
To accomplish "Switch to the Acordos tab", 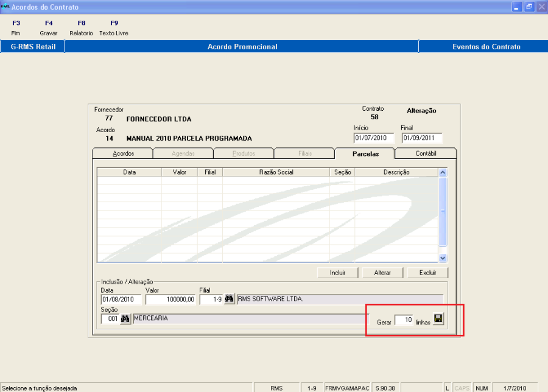I will click(x=123, y=153).
